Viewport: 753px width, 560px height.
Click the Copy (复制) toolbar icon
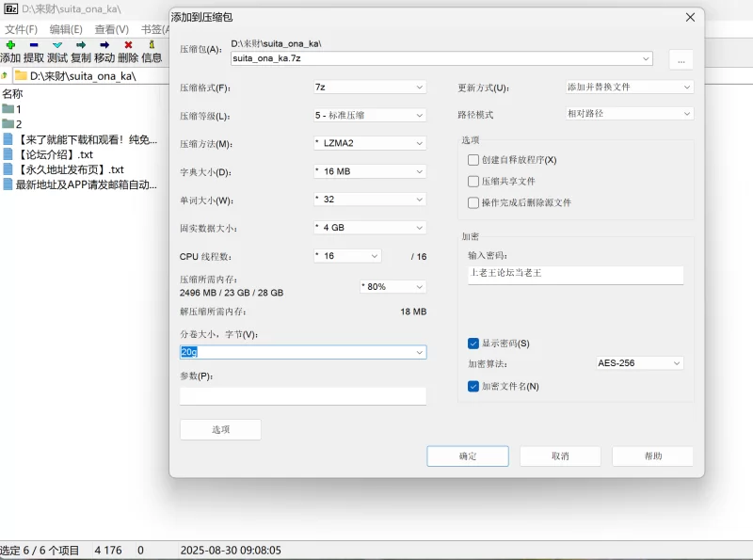(x=81, y=44)
